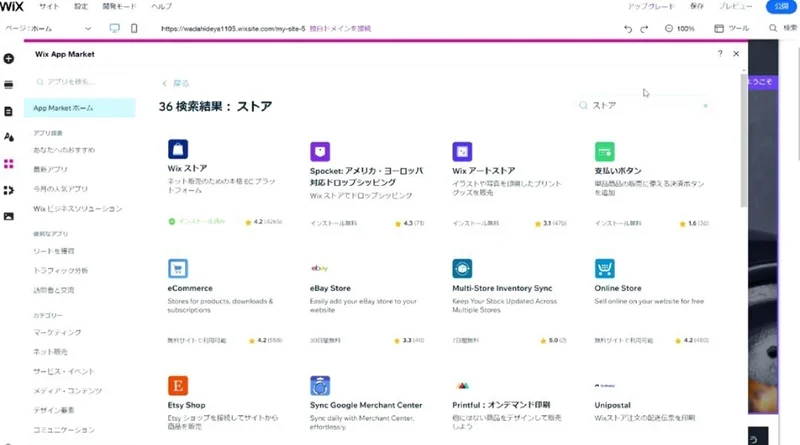Click the Wix logo
This screenshot has width=800, height=445.
pos(12,6)
